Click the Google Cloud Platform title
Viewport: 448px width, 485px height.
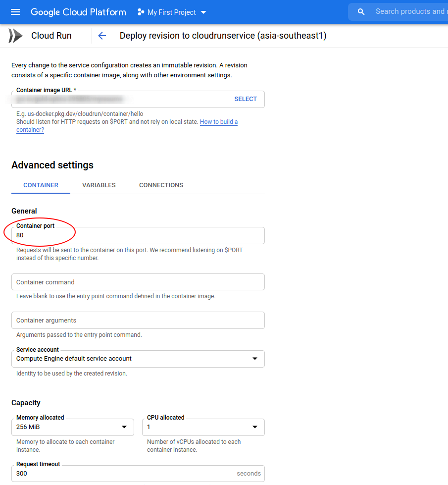coord(78,12)
